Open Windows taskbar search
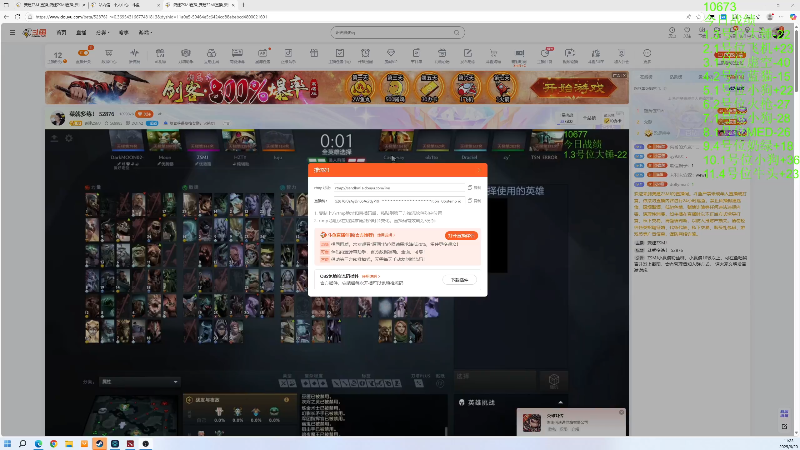The width and height of the screenshot is (800, 450). [22, 444]
